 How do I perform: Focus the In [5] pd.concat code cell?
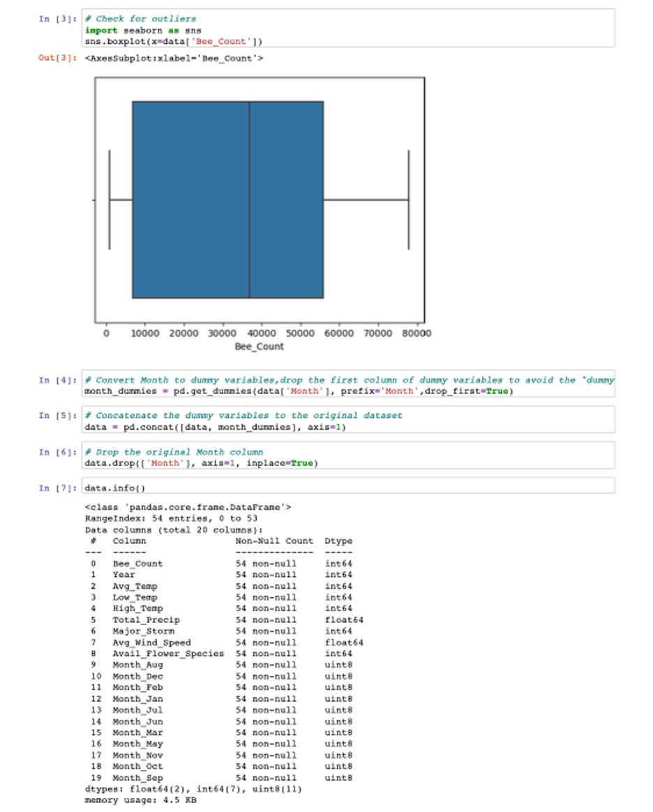tap(349, 420)
